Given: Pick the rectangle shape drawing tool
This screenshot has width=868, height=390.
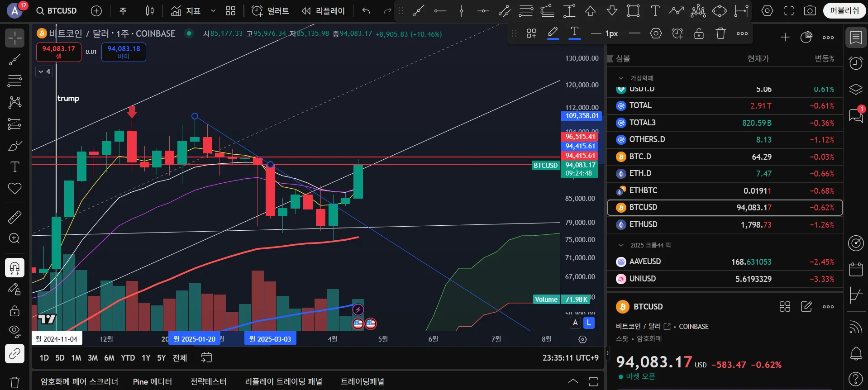Looking at the screenshot, I should (x=634, y=11).
